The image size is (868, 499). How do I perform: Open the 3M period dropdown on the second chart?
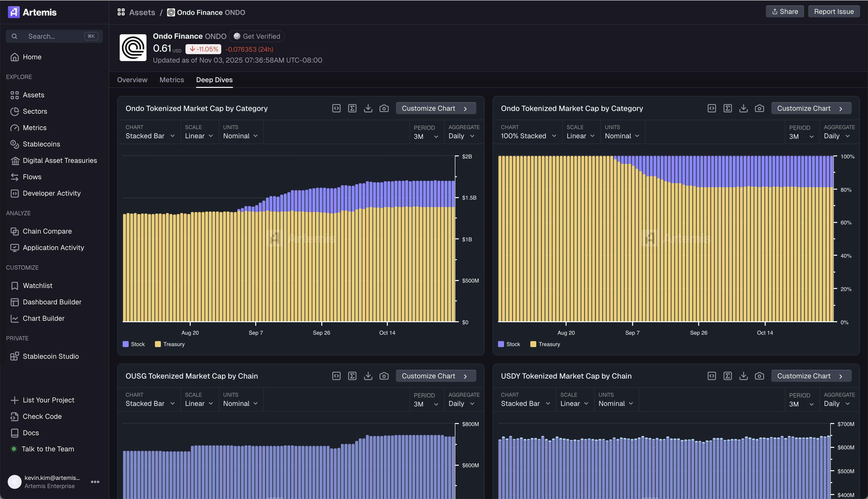[801, 136]
